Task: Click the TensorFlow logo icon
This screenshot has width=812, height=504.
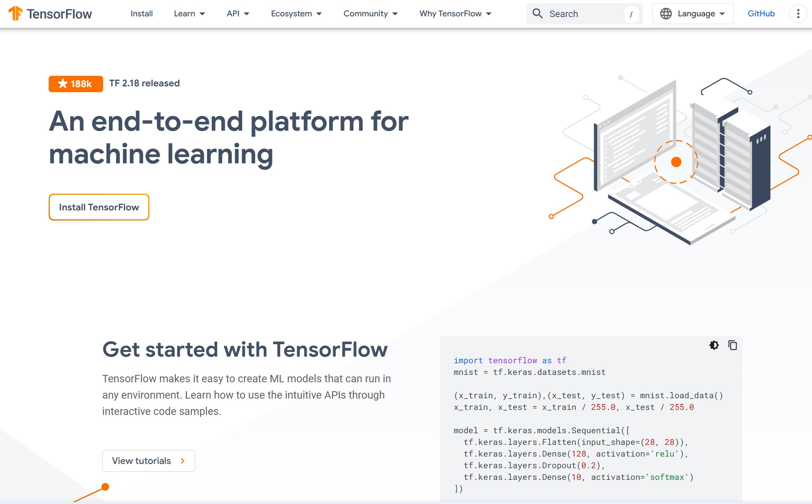Action: pos(16,13)
